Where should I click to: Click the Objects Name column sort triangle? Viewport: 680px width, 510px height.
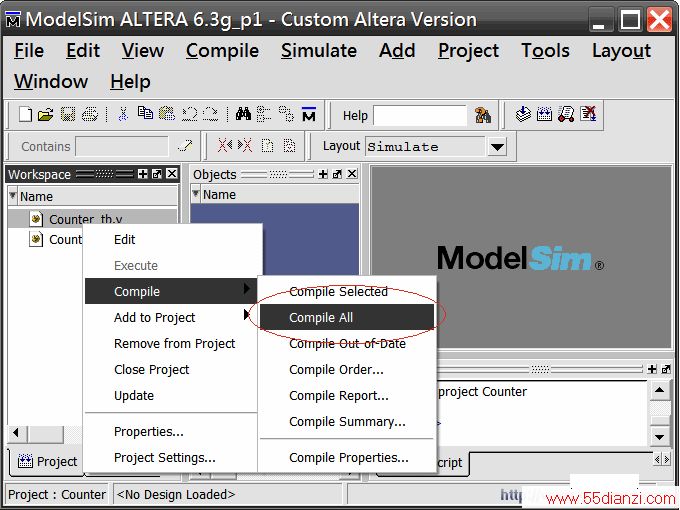pos(196,193)
